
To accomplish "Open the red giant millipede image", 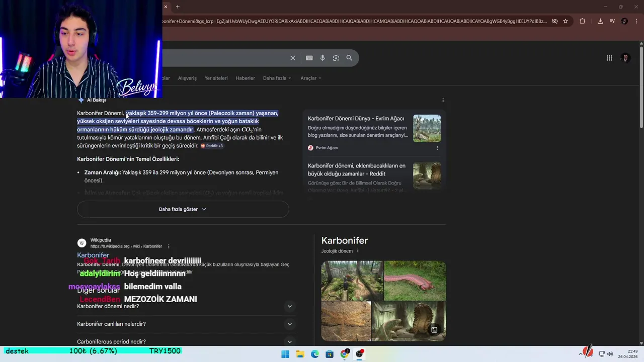I will pos(415,281).
